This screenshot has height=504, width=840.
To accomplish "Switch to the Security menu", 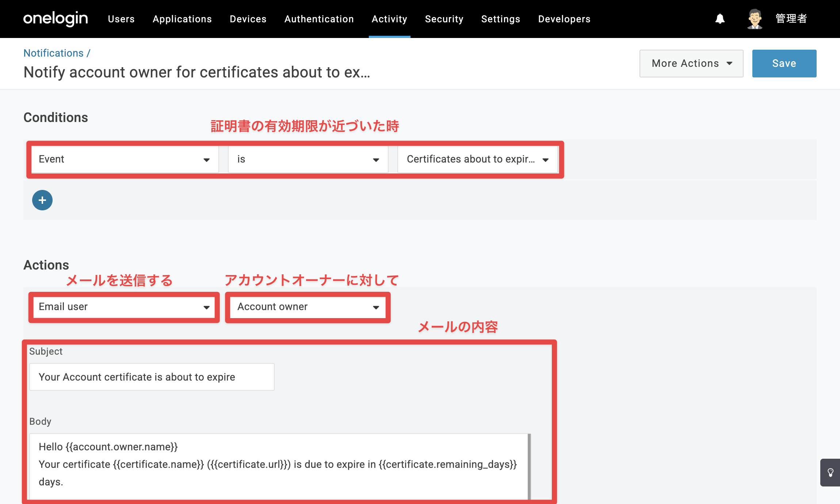I will [x=444, y=19].
